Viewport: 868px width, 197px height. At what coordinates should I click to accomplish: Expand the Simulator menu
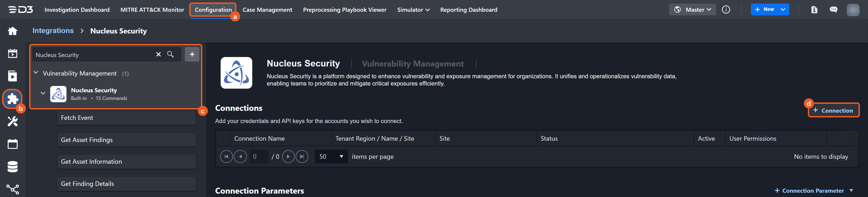click(413, 10)
